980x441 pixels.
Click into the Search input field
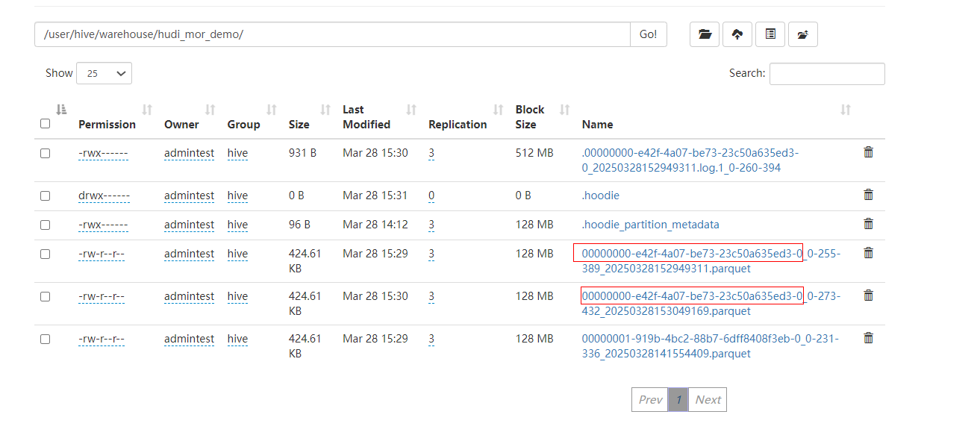point(826,74)
